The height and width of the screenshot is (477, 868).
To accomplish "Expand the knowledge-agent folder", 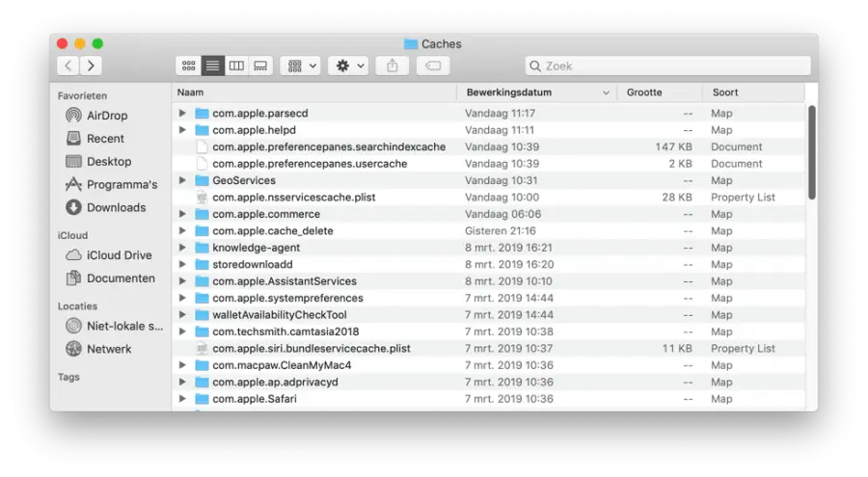I will pyautogui.click(x=182, y=248).
